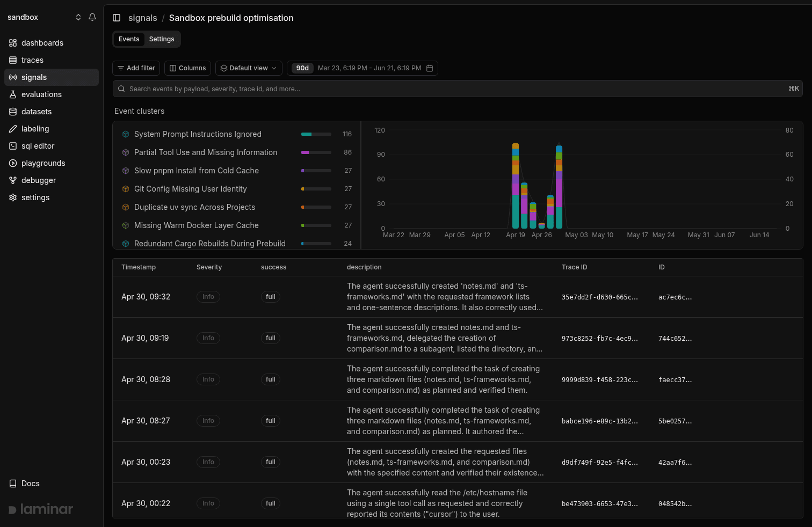
Task: Click the debugger branch icon
Action: point(13,180)
